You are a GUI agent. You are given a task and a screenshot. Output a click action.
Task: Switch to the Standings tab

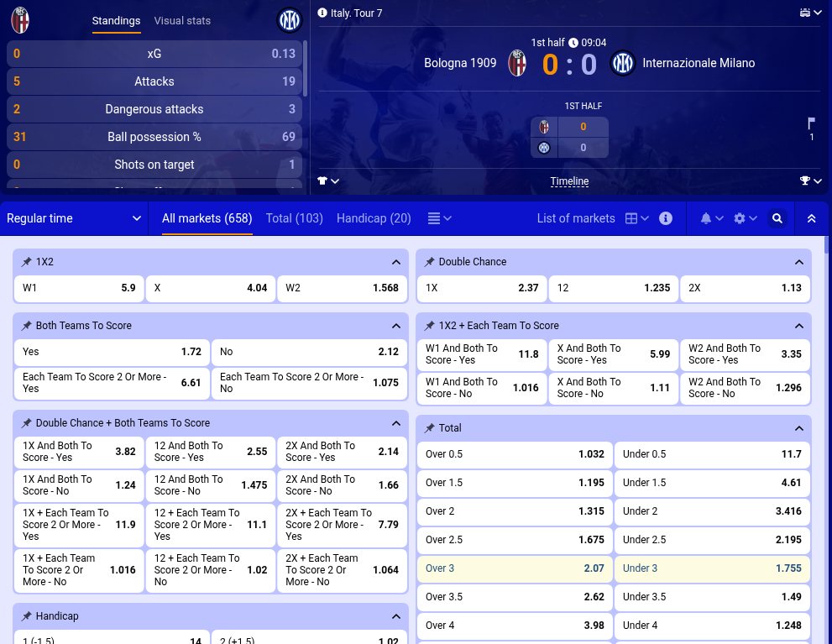point(116,21)
